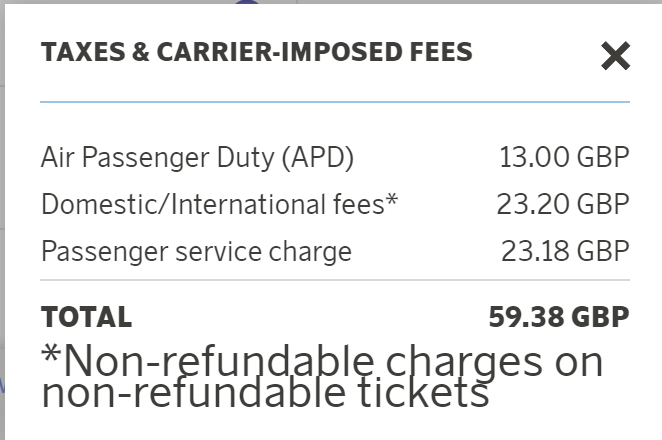Click "non-refundable tickets" on the footnote's last line
662x440 pixels.
point(265,394)
